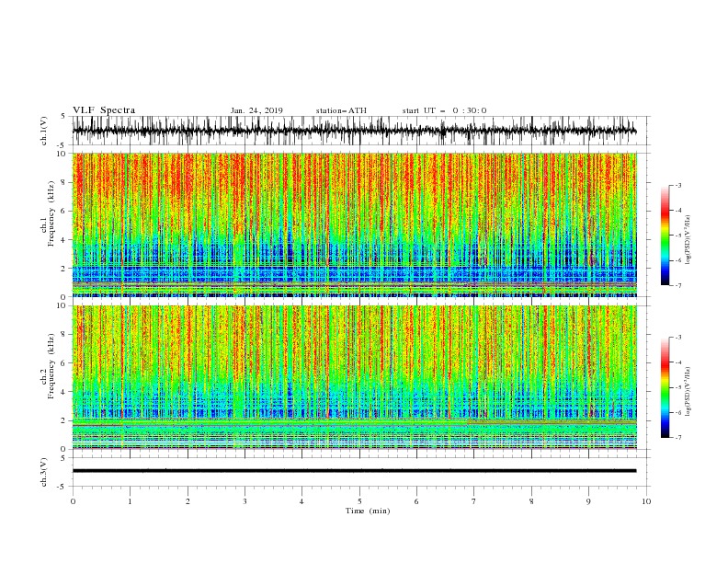Click the ch.2 color bar "log(PSD)(V²/Hz)" label

click(x=688, y=391)
